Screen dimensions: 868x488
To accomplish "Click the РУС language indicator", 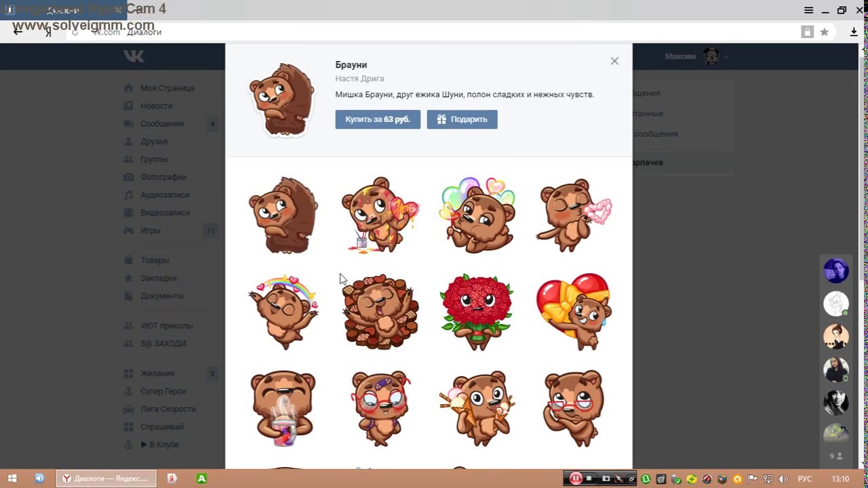I will click(804, 479).
